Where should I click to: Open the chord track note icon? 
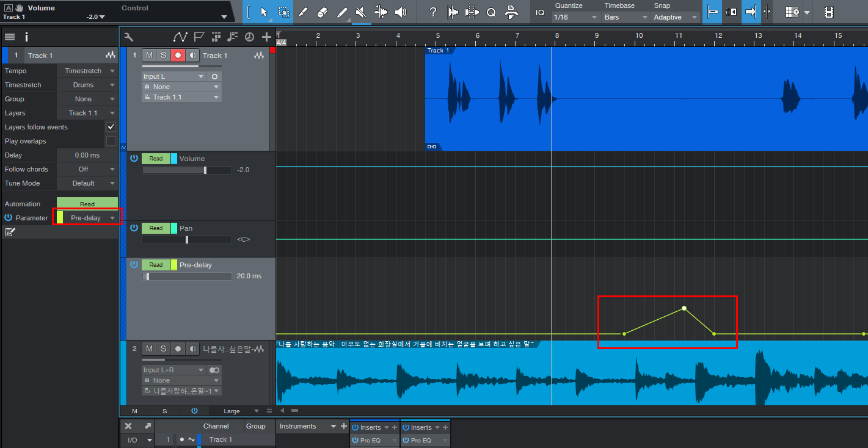pos(232,37)
